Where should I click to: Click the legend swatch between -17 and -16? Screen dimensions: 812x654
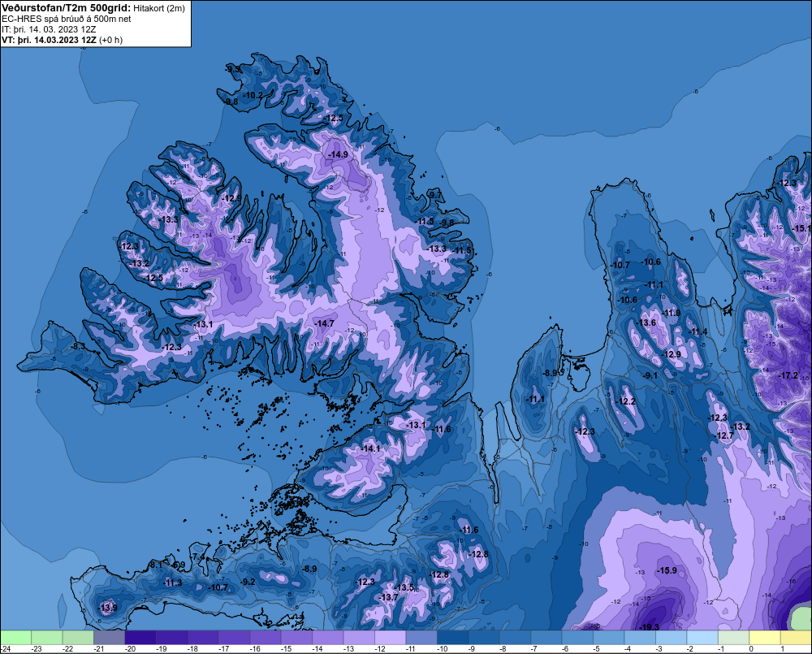234,638
